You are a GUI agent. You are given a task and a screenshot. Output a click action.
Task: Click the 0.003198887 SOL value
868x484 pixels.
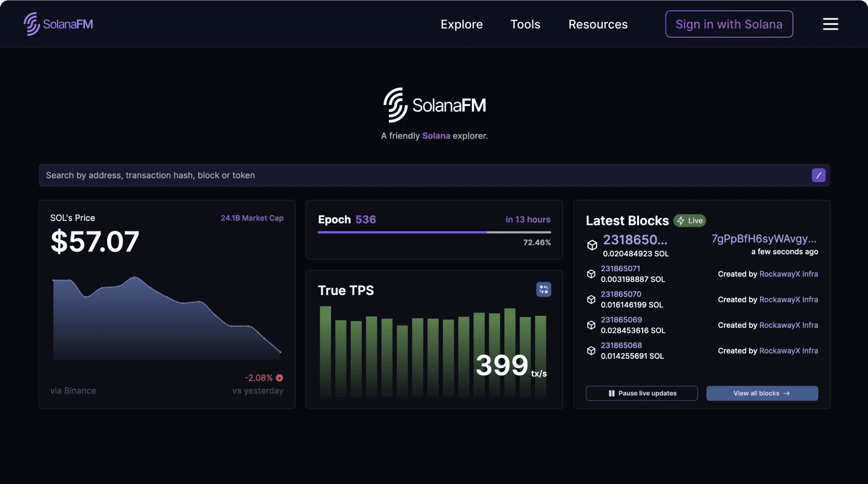coord(633,279)
